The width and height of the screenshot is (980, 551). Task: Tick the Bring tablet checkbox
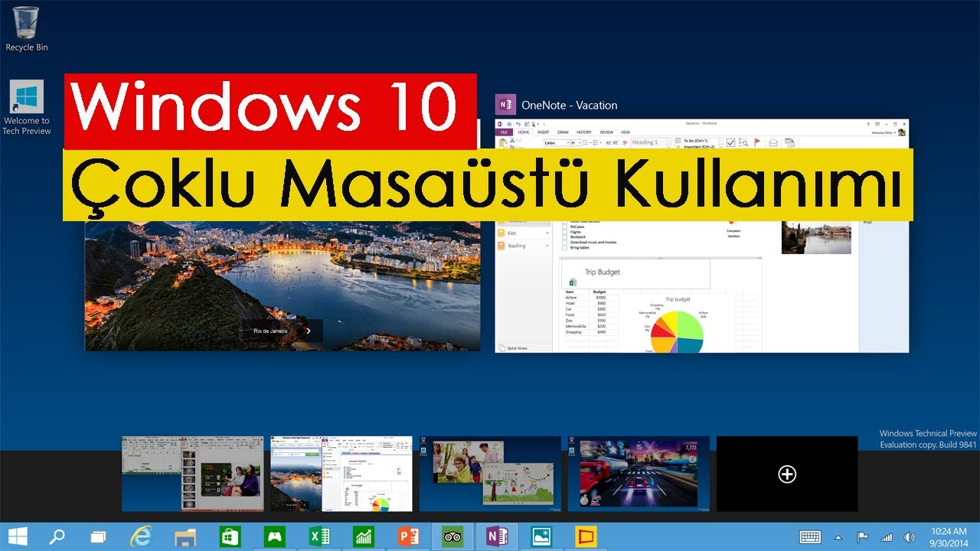pos(564,248)
